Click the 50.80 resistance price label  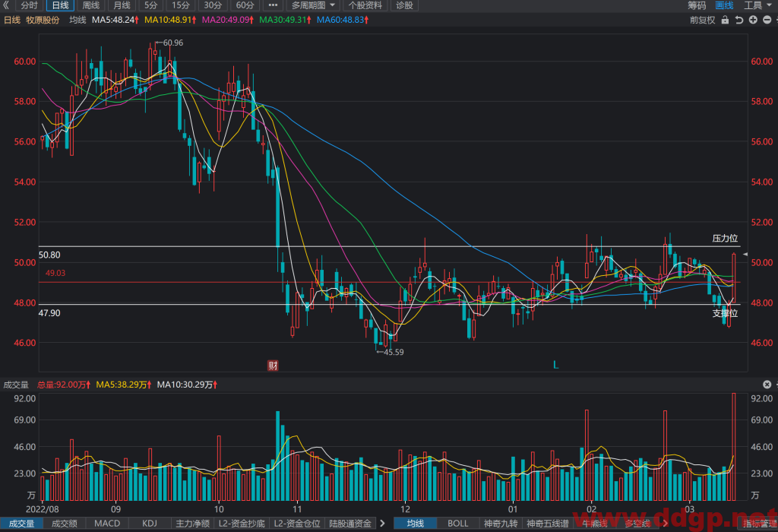49,255
